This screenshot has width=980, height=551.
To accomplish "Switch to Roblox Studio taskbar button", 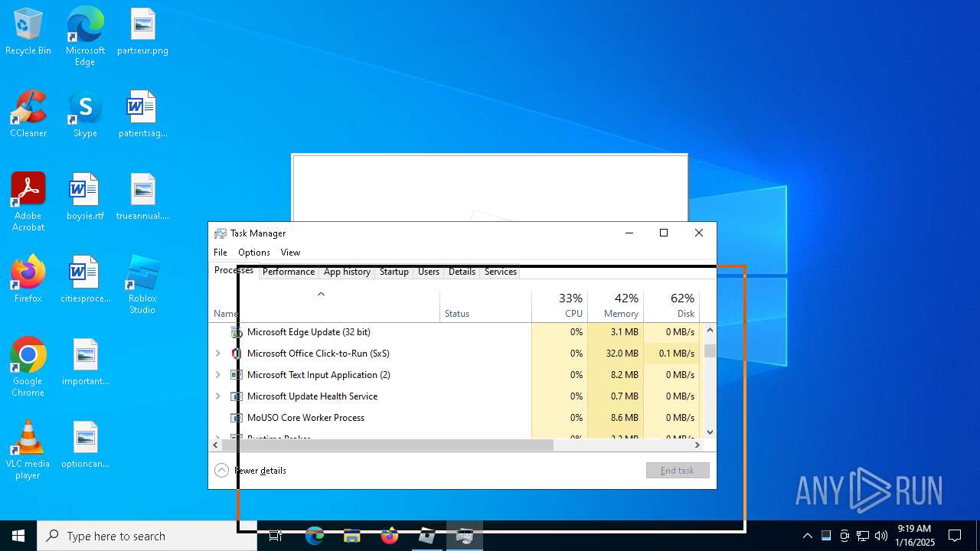I will click(427, 536).
